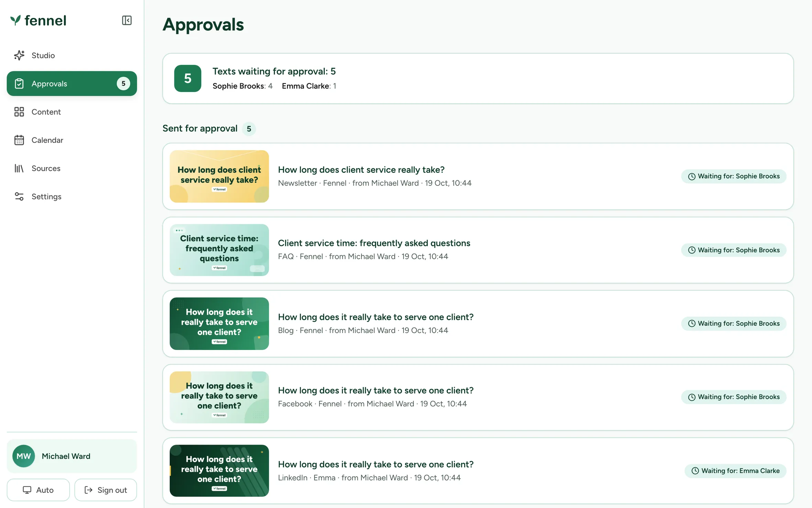Click Waiting for: Sophie Brooks on Facebook row
The width and height of the screenshot is (812, 508).
click(x=734, y=397)
